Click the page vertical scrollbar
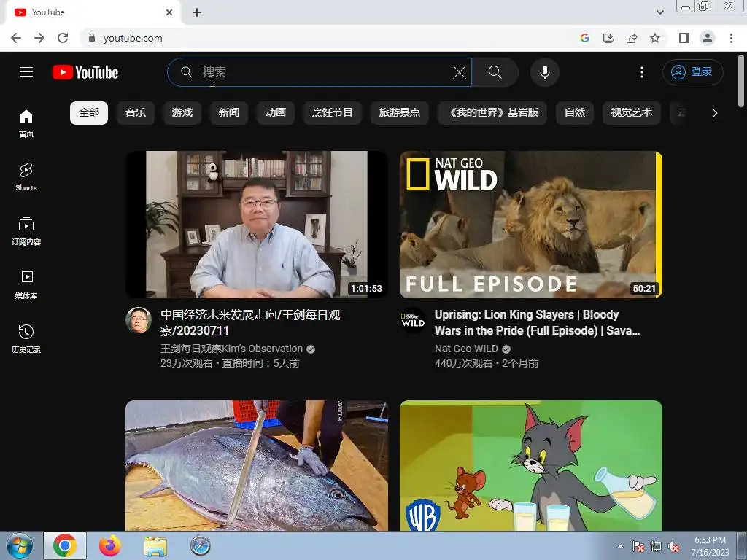Image resolution: width=747 pixels, height=560 pixels. [x=741, y=81]
